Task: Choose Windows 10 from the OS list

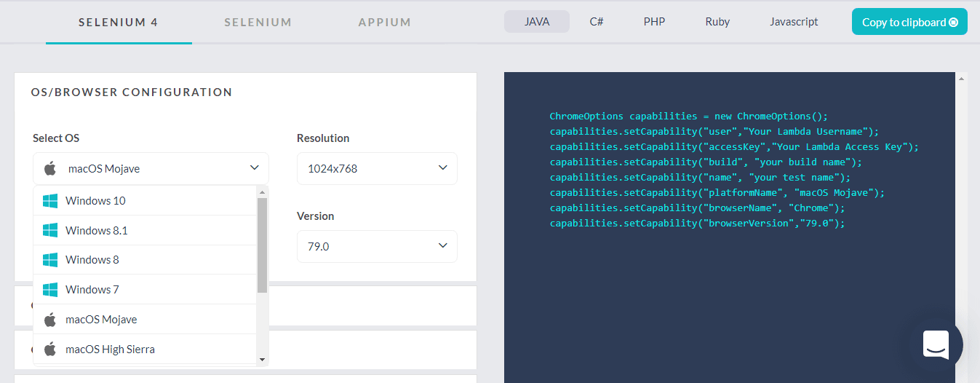Action: click(145, 200)
